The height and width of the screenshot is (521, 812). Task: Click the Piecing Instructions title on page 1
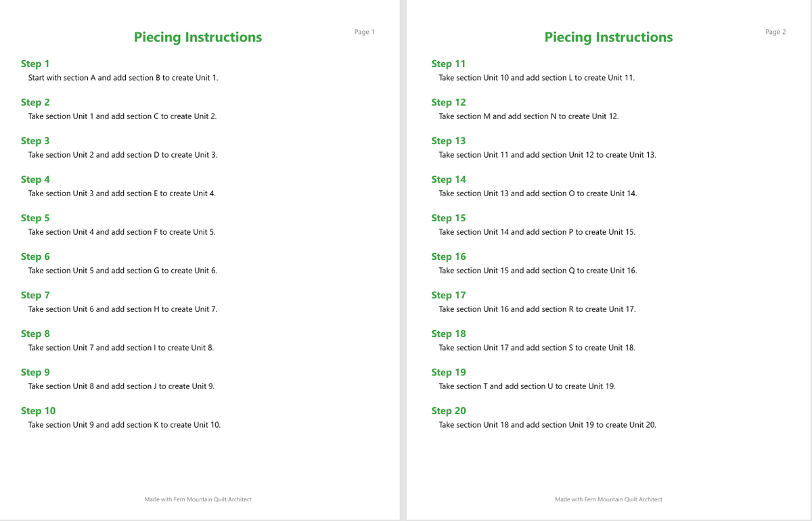pos(198,37)
